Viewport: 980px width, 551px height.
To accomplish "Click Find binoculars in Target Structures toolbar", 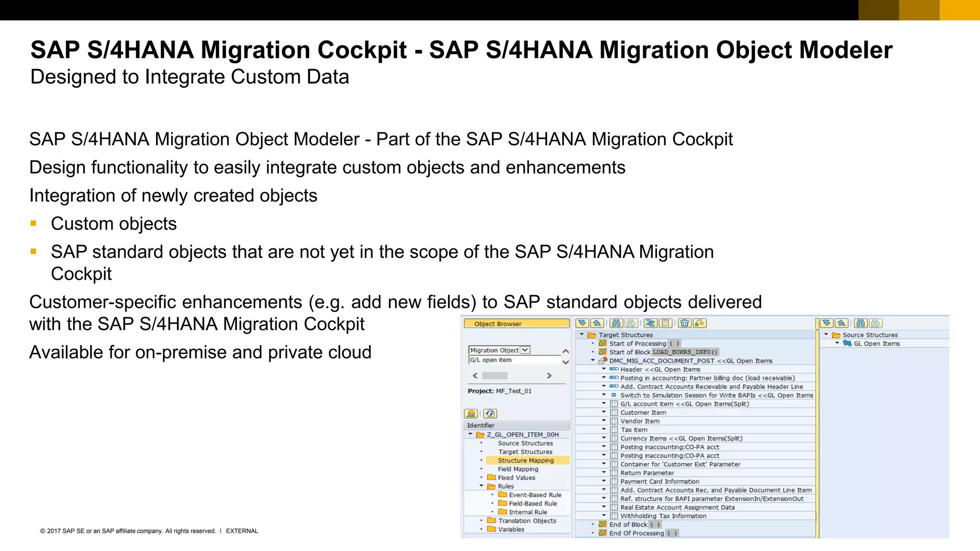I will point(616,323).
